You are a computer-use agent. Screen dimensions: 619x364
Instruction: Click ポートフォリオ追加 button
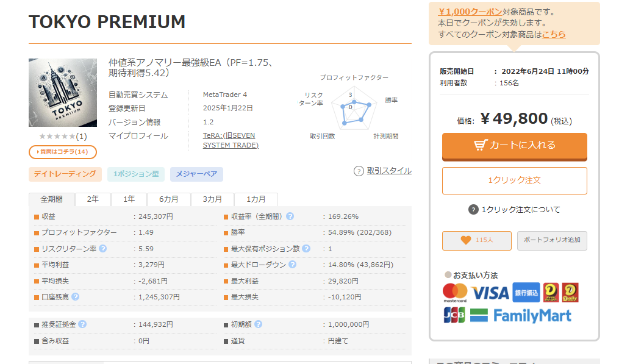(552, 240)
